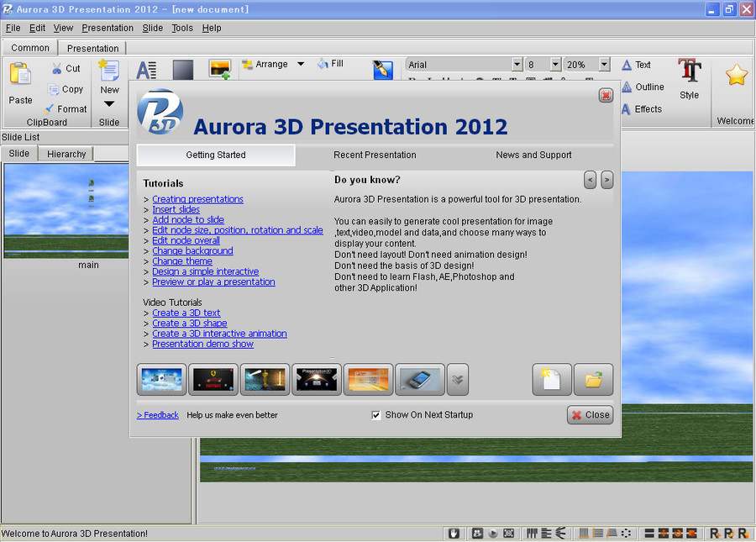
Task: Click the round play icon in status bar
Action: pos(493,533)
